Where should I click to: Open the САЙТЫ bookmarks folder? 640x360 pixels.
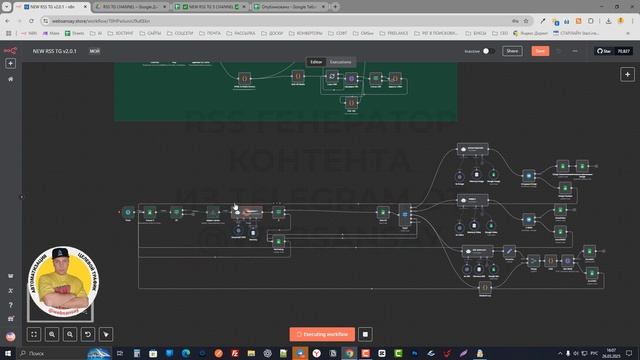pyautogui.click(x=151, y=33)
